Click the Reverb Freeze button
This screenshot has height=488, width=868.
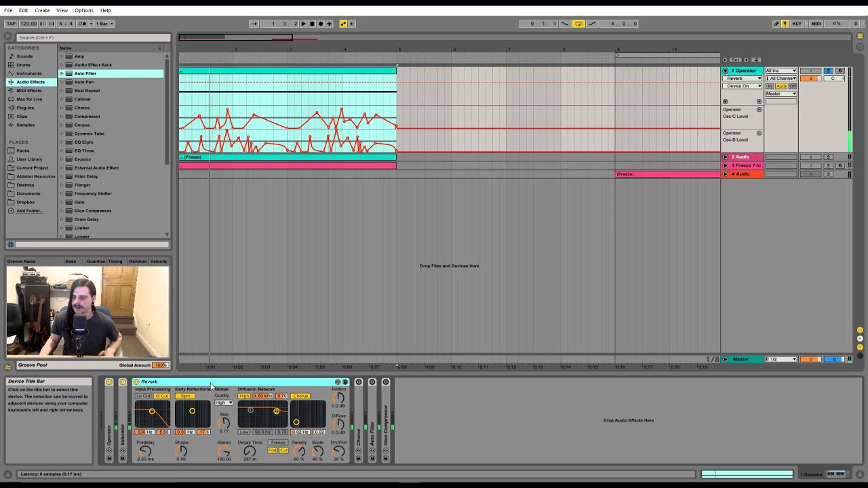click(278, 443)
